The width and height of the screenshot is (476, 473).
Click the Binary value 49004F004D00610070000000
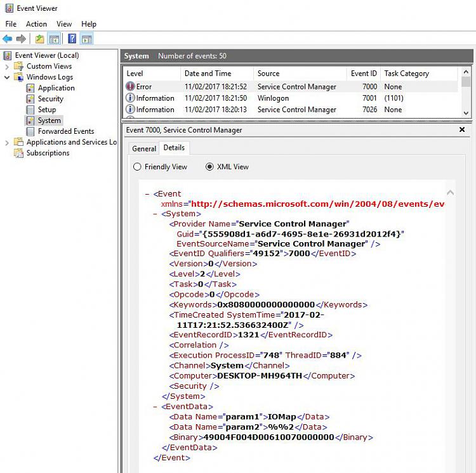(268, 437)
